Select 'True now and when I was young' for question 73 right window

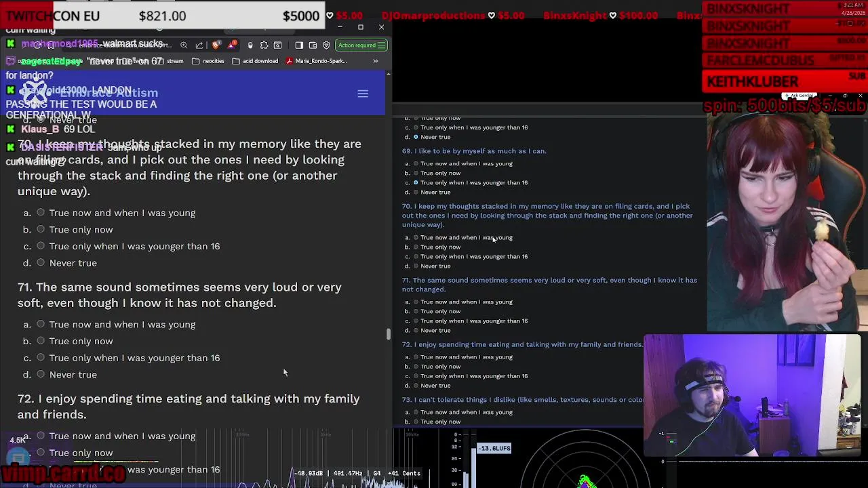point(416,412)
